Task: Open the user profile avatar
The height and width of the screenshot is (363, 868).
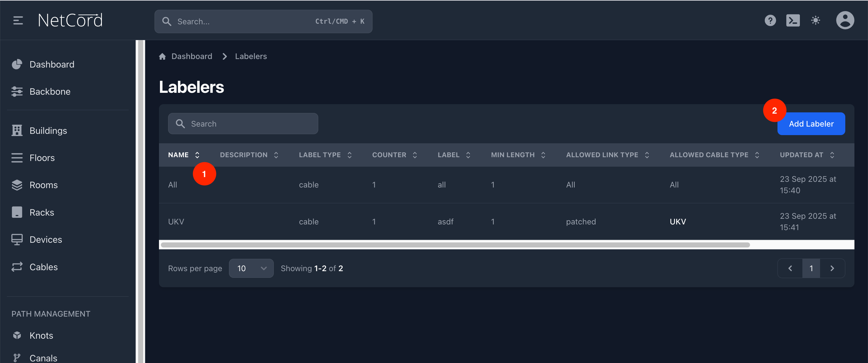Action: coord(845,21)
